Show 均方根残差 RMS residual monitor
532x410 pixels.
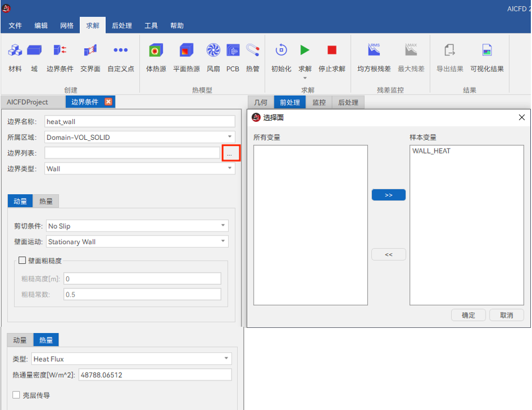pyautogui.click(x=374, y=50)
